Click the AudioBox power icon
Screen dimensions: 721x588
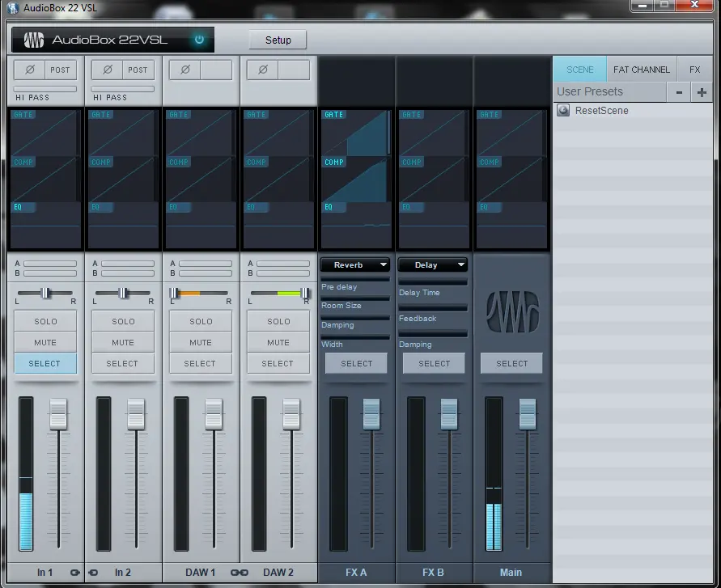pos(199,40)
